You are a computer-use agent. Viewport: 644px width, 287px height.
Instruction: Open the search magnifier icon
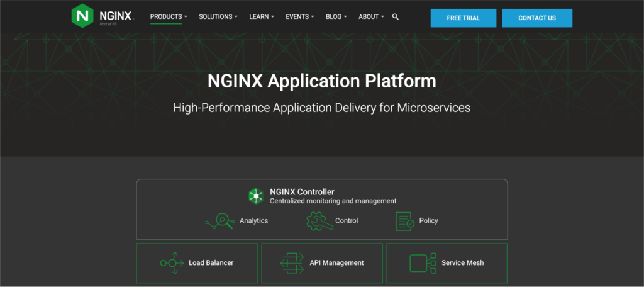pos(396,17)
